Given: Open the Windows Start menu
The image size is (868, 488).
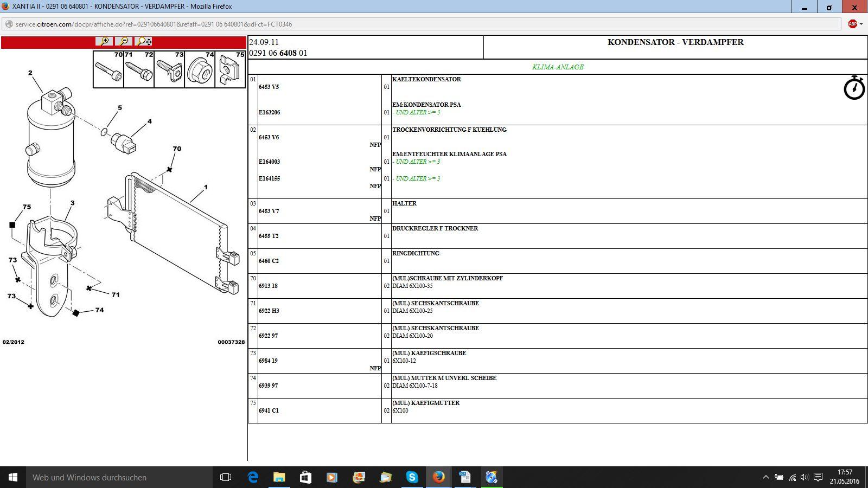Looking at the screenshot, I should click(13, 477).
